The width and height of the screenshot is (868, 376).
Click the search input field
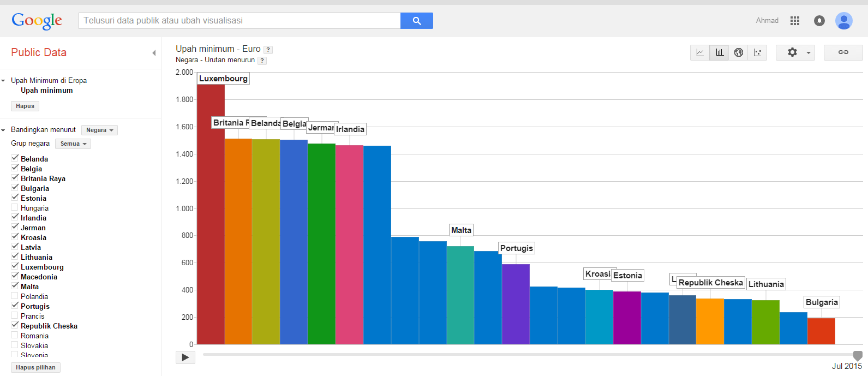(240, 21)
